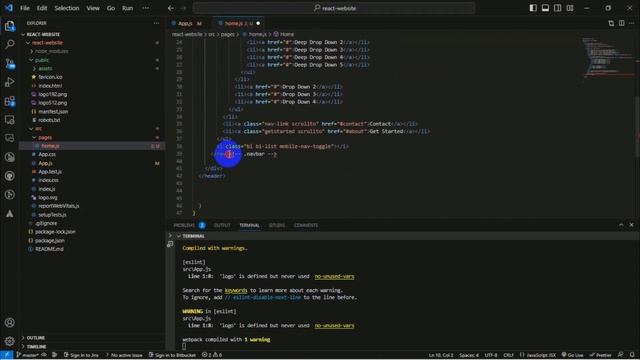Switch to the Terminal panel tab
The height and width of the screenshot is (360, 640).
click(x=249, y=225)
